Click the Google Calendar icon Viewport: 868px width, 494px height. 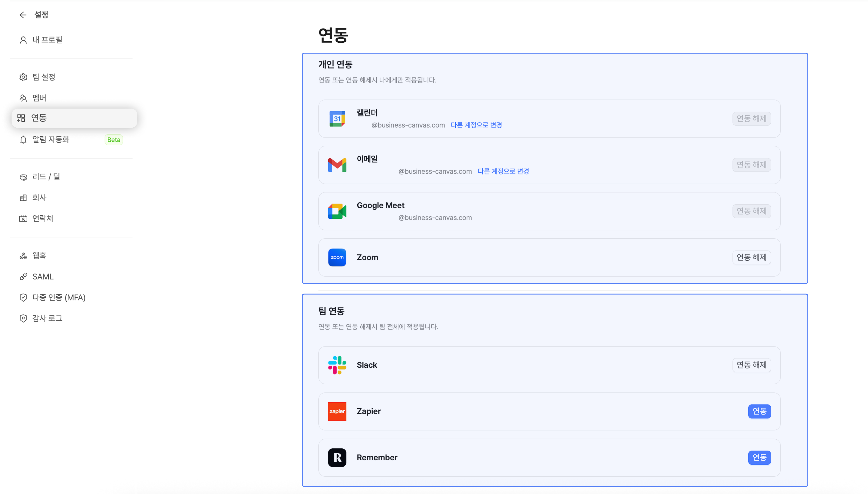tap(337, 119)
